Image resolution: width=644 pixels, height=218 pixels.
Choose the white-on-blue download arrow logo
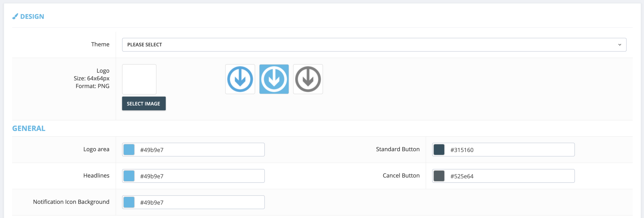274,79
